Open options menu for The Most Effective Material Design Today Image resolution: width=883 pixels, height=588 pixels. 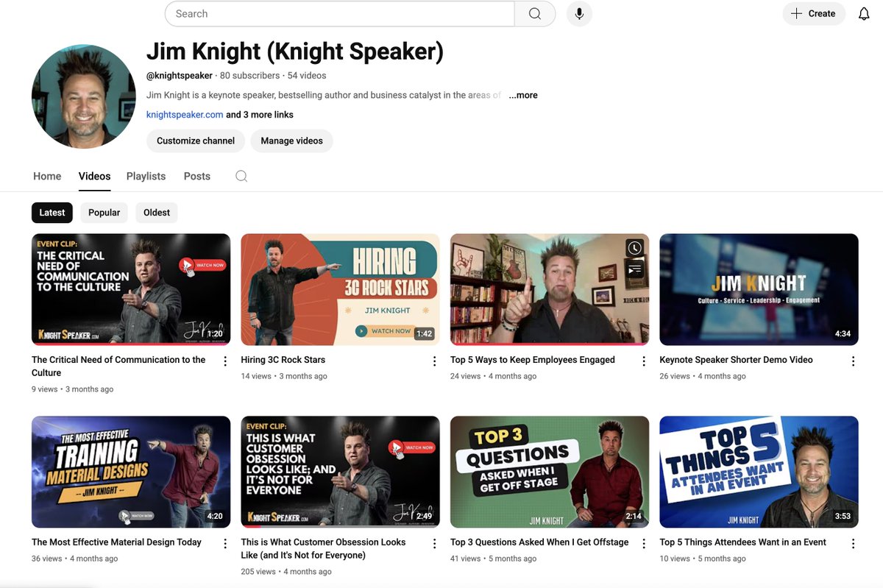pyautogui.click(x=225, y=544)
